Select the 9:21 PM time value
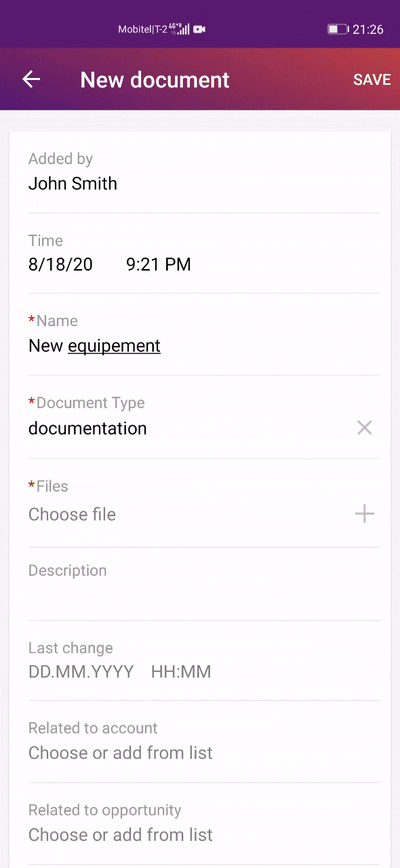Screen dimensions: 400x868 click(x=158, y=265)
